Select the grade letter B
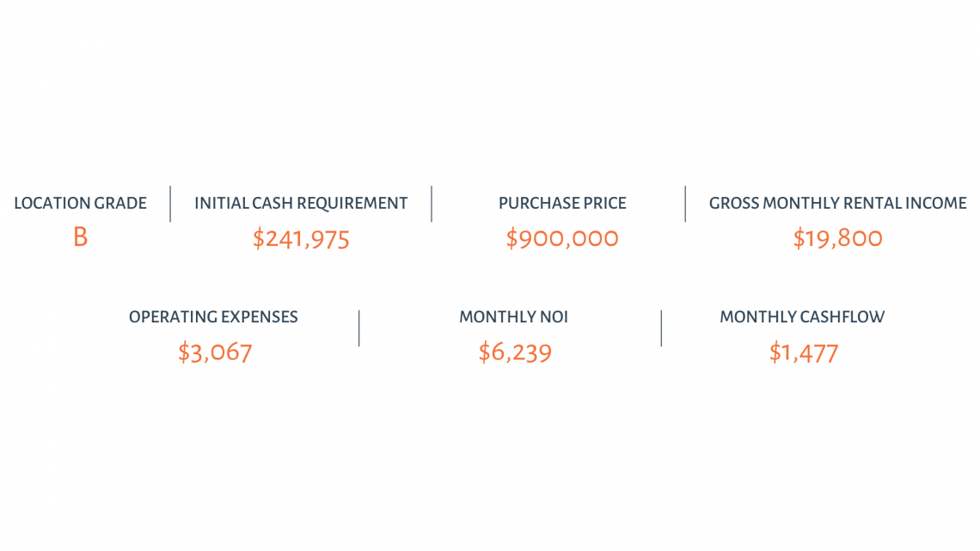The height and width of the screenshot is (551, 980). pos(80,237)
